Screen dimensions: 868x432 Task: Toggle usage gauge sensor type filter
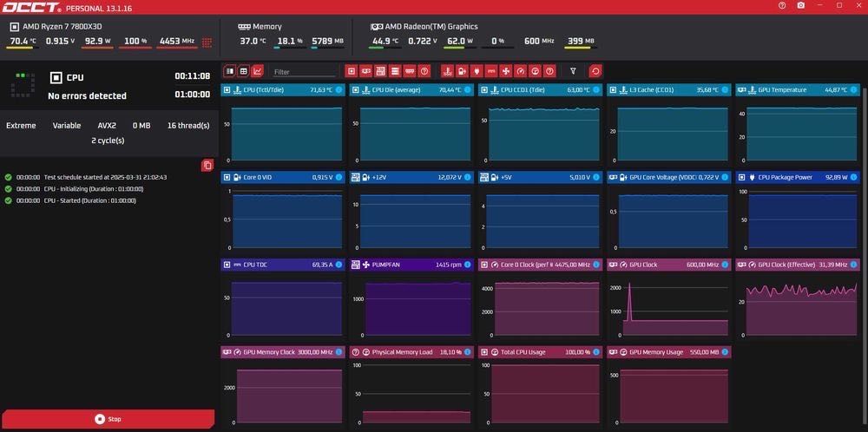click(x=535, y=71)
